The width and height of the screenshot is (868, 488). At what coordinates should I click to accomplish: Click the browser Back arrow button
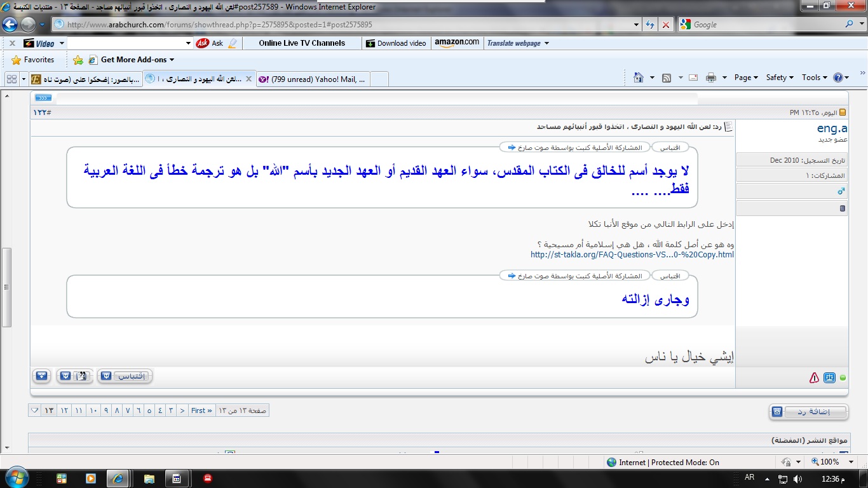tap(10, 25)
